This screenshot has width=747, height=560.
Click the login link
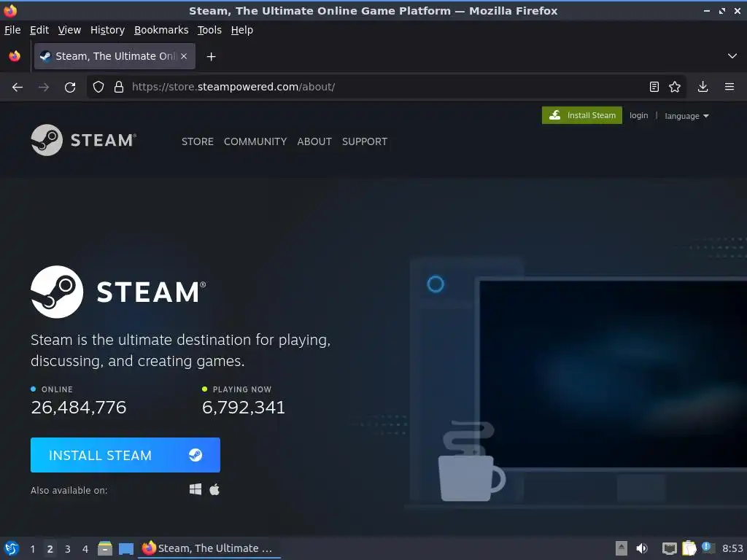[638, 115]
